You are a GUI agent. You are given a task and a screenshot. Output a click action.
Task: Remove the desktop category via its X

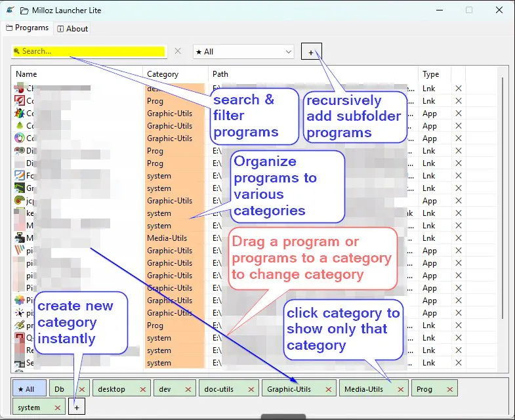coord(142,389)
